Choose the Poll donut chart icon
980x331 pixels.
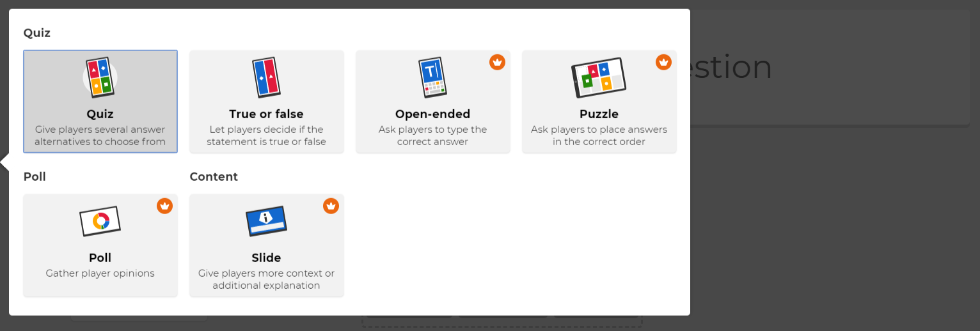tap(100, 221)
